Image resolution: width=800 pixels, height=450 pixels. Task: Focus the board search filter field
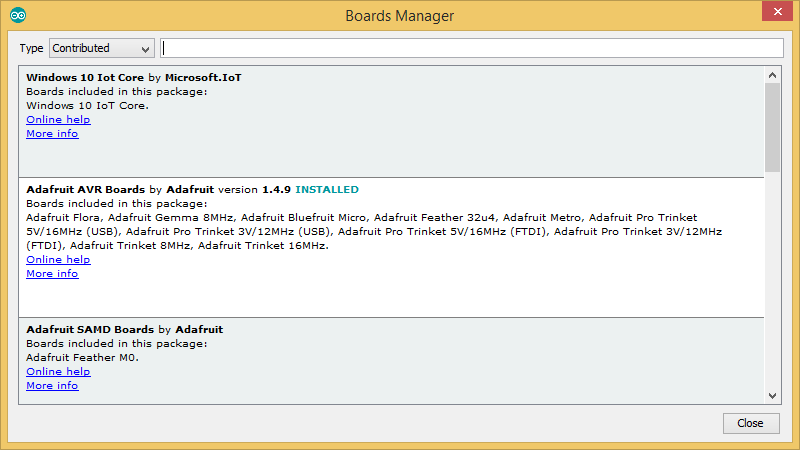pos(472,48)
